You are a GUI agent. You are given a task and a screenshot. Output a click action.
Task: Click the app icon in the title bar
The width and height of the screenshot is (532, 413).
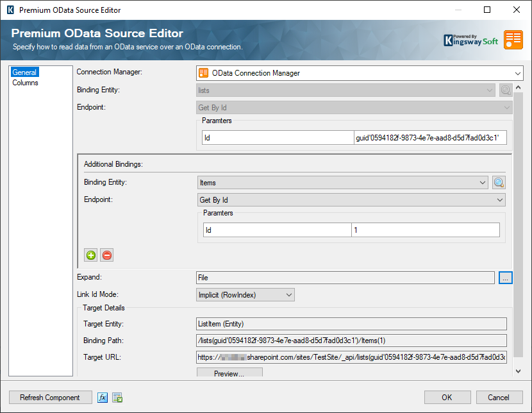point(9,10)
